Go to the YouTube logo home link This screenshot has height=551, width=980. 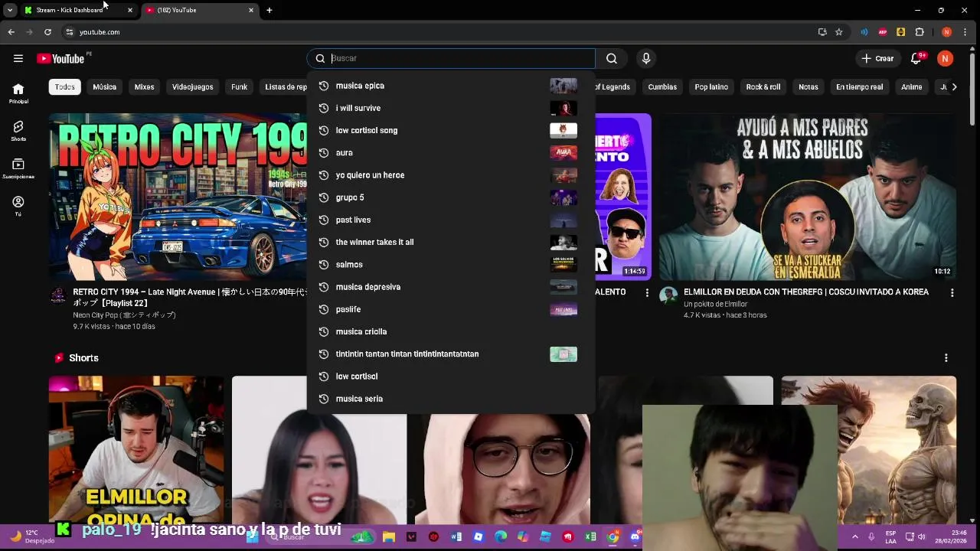click(60, 59)
